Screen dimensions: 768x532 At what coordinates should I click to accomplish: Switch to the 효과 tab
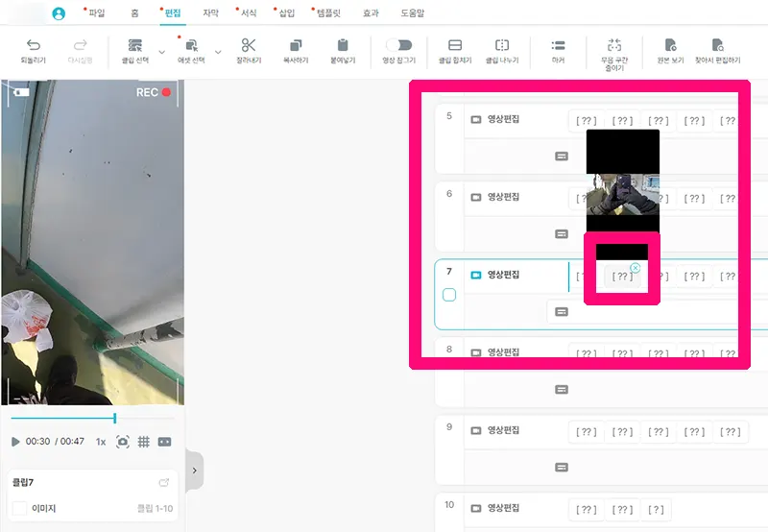[371, 13]
